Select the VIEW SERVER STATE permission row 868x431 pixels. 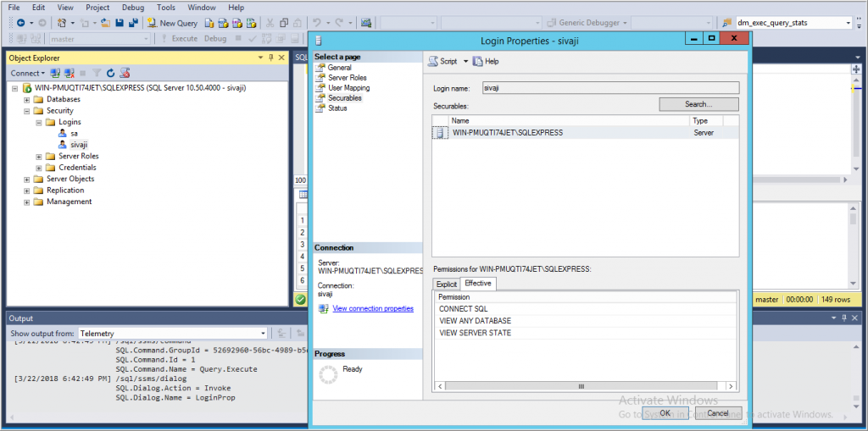(586, 333)
